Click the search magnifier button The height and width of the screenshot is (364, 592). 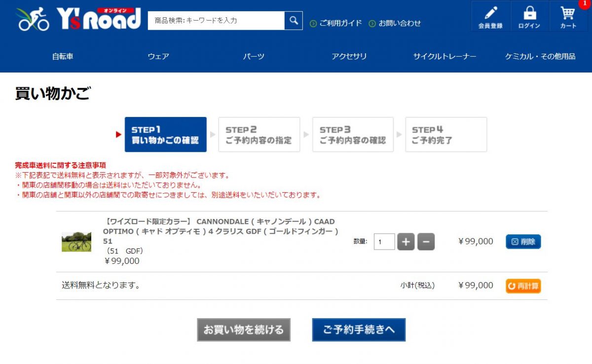[294, 21]
